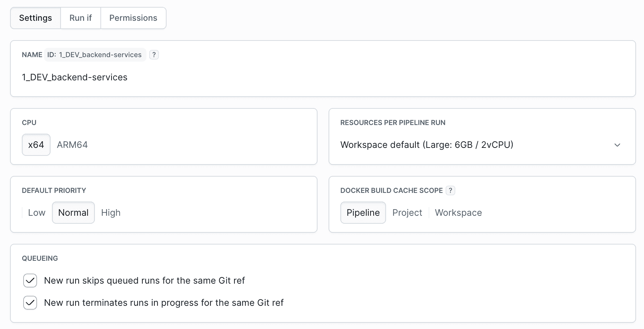Set default priority to Low

(x=37, y=213)
